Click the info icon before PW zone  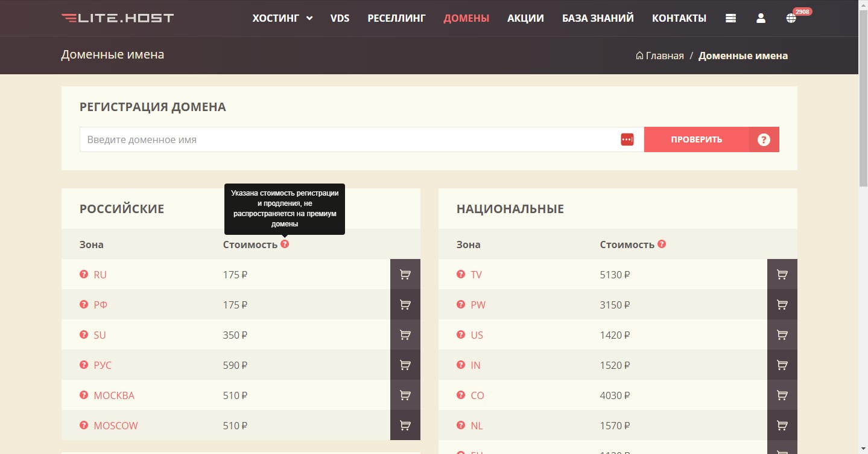click(461, 304)
